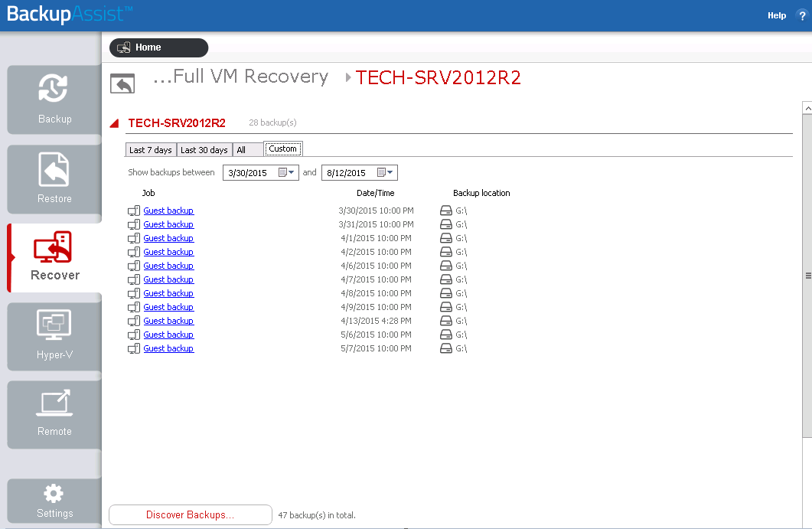This screenshot has width=812, height=529.
Task: Click the drive icon for the 3/30/2015 backup
Action: coord(446,211)
